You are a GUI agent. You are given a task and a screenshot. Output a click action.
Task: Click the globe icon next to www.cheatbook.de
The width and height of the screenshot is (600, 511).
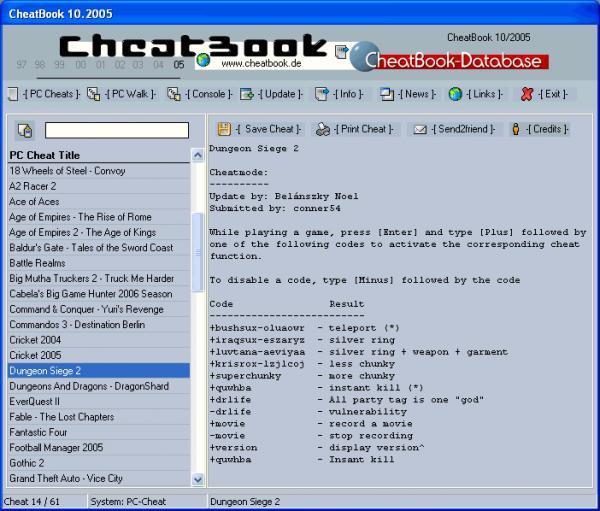(x=203, y=60)
